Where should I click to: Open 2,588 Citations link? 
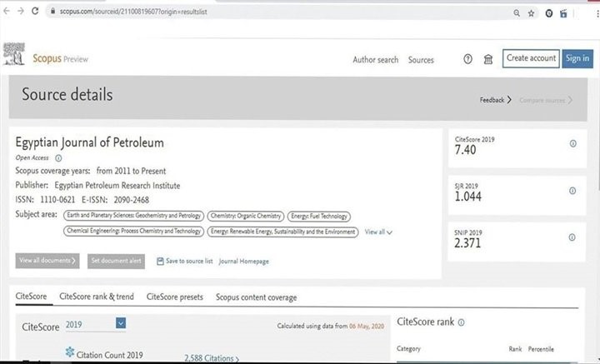point(212,358)
